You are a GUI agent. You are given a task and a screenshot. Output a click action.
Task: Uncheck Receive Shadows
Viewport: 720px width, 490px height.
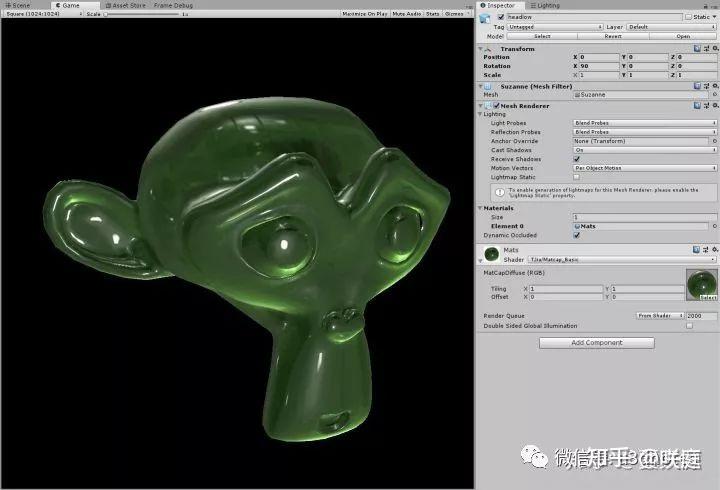[x=577, y=159]
